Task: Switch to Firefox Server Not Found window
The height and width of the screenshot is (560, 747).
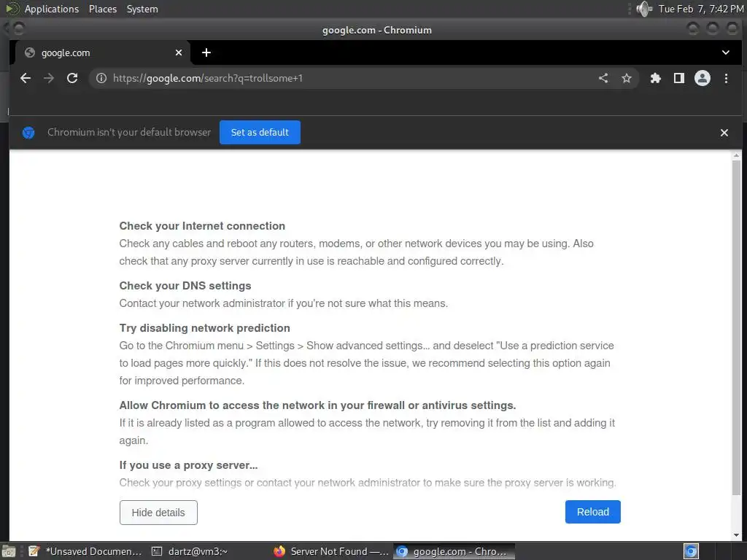Action: (x=332, y=551)
